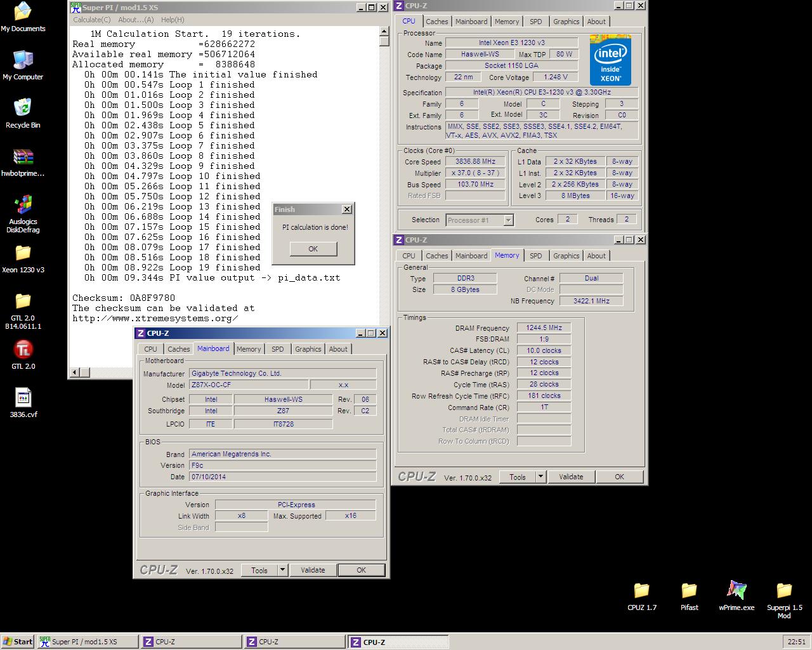The height and width of the screenshot is (650, 812).
Task: Click OK in Mainboard CPU-Z window
Action: click(x=361, y=570)
